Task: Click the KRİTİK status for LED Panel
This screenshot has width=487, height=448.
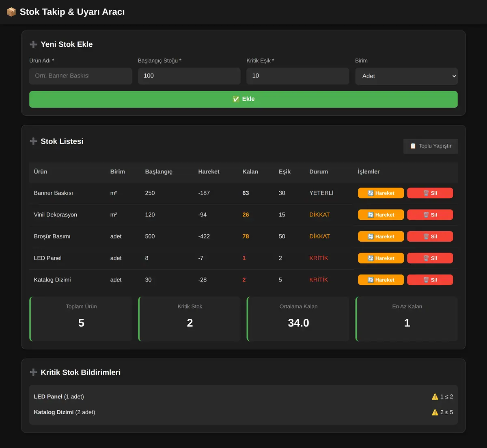Action: point(319,258)
